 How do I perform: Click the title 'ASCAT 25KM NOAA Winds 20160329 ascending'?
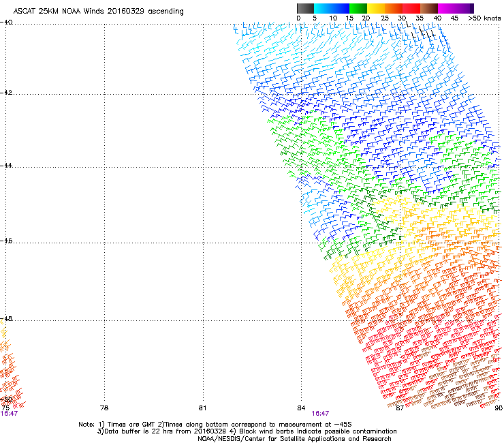98,12
